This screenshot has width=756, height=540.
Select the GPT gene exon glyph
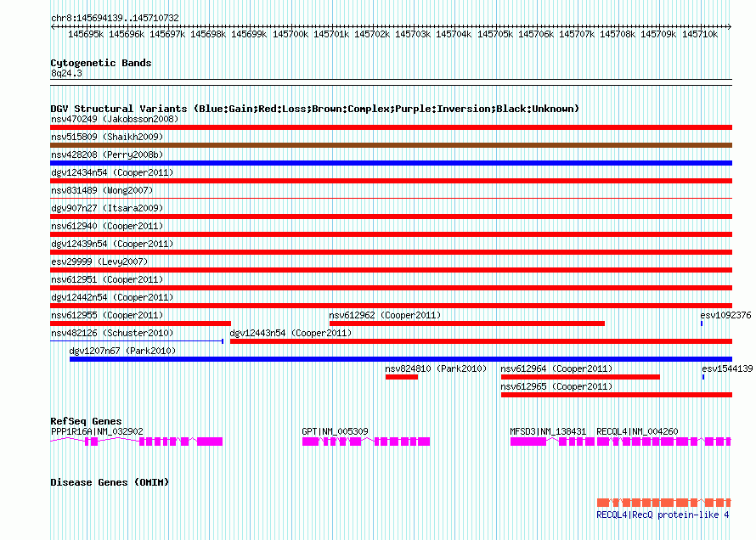pyautogui.click(x=366, y=442)
